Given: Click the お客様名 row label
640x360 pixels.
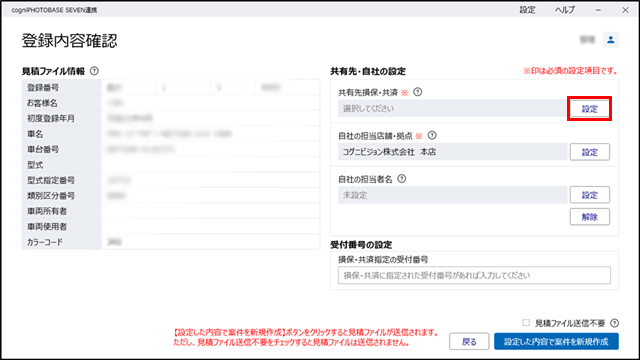Looking at the screenshot, I should (x=42, y=103).
